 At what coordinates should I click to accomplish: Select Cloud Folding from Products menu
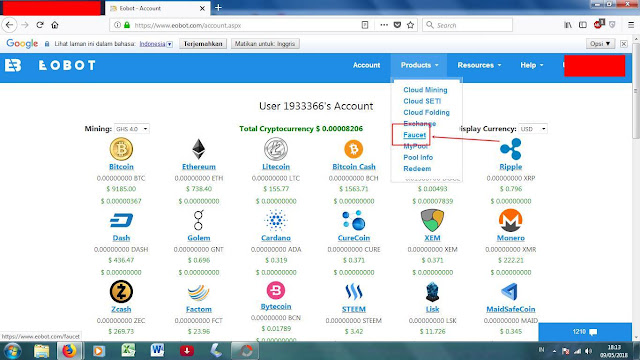[426, 112]
